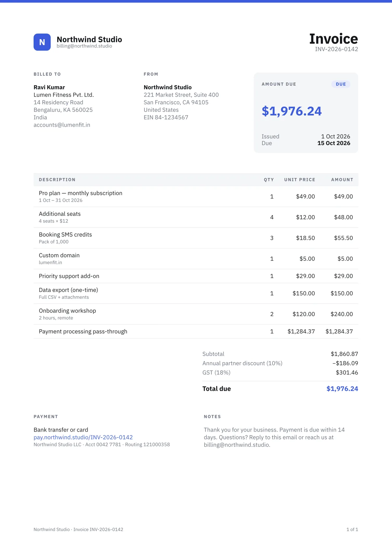Image resolution: width=392 pixels, height=554 pixels.
Task: Click invoice number INV-2026-0142 under the Invoice title
Action: point(336,49)
